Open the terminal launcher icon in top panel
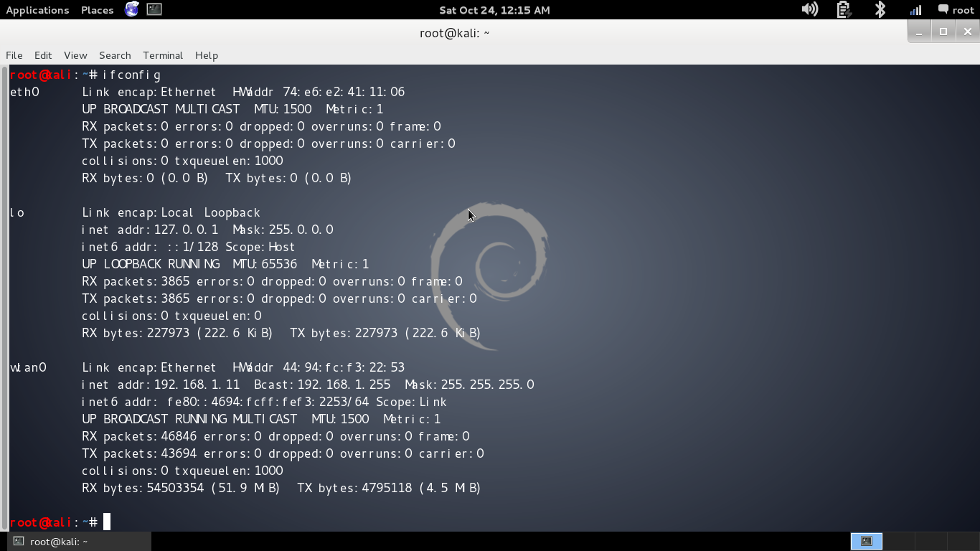This screenshot has height=551, width=980. click(154, 9)
